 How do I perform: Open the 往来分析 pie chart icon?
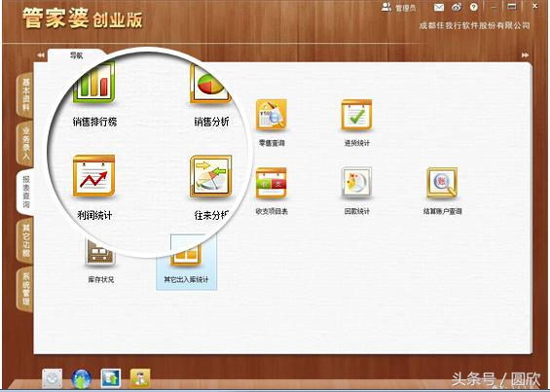(211, 176)
